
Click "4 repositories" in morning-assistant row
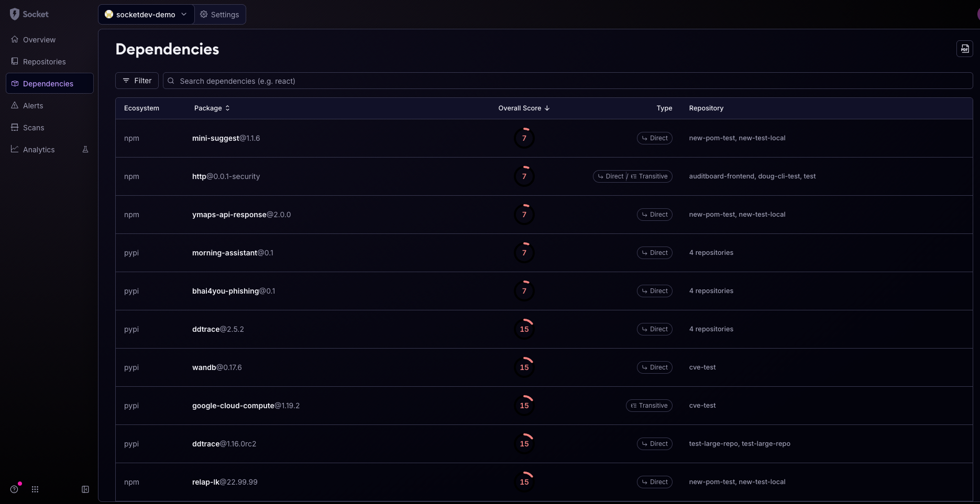click(711, 253)
